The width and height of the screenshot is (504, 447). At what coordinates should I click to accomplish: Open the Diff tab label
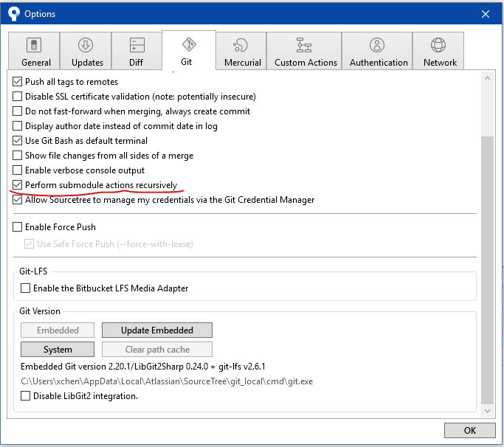pyautogui.click(x=136, y=63)
